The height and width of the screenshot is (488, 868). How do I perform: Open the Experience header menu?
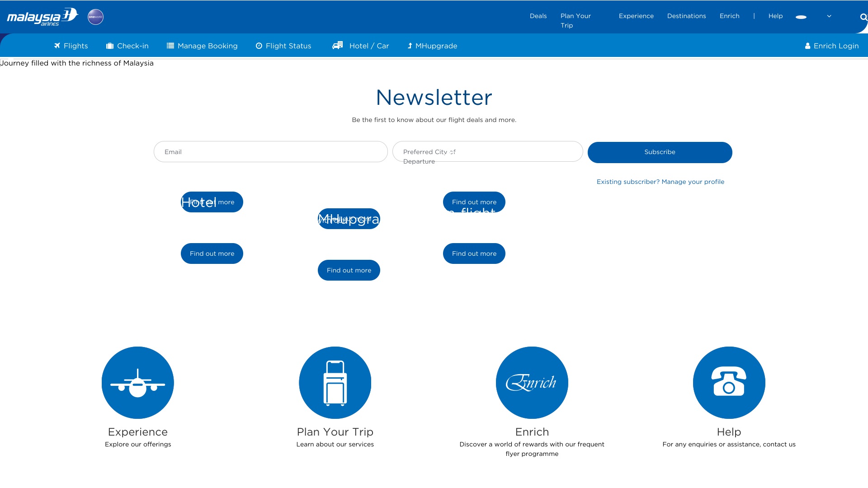click(636, 16)
